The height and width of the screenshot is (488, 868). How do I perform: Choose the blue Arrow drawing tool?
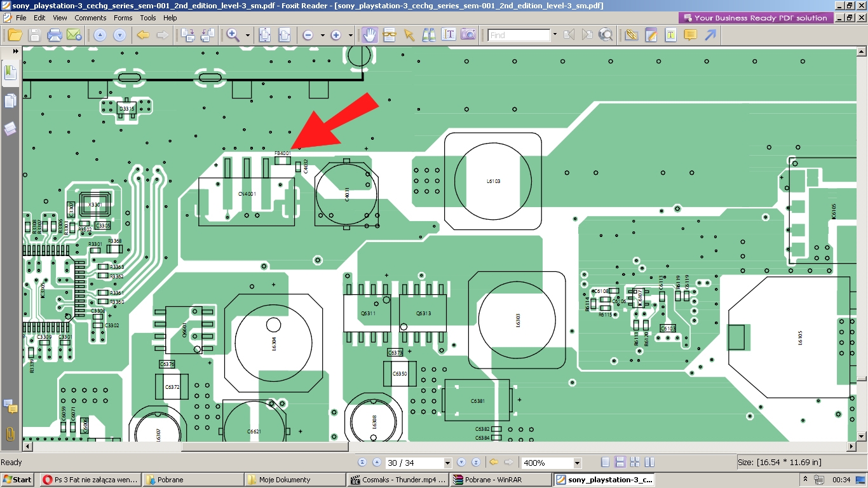pyautogui.click(x=710, y=35)
